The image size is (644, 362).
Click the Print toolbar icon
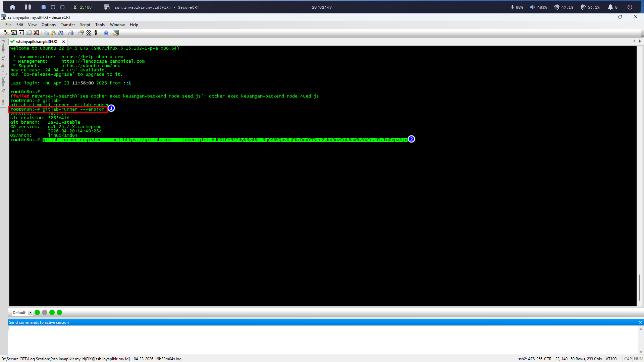click(71, 33)
